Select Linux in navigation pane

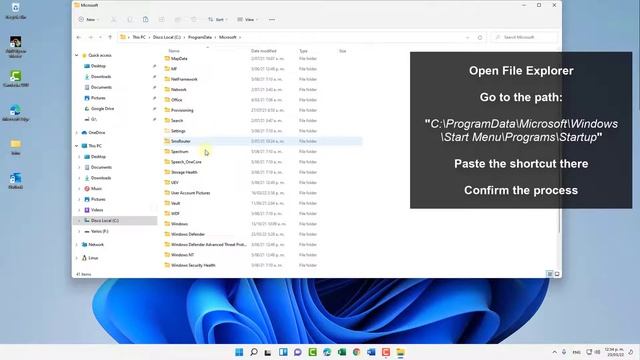coord(93,258)
